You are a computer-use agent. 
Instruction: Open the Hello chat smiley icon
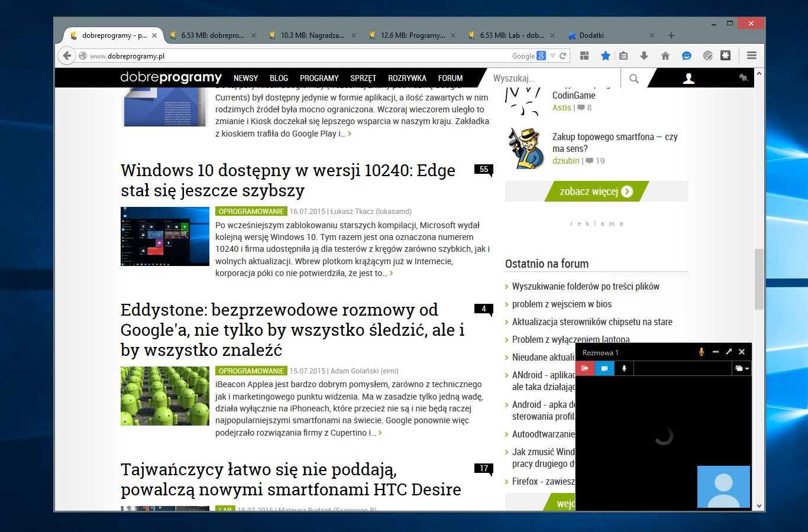coord(687,56)
